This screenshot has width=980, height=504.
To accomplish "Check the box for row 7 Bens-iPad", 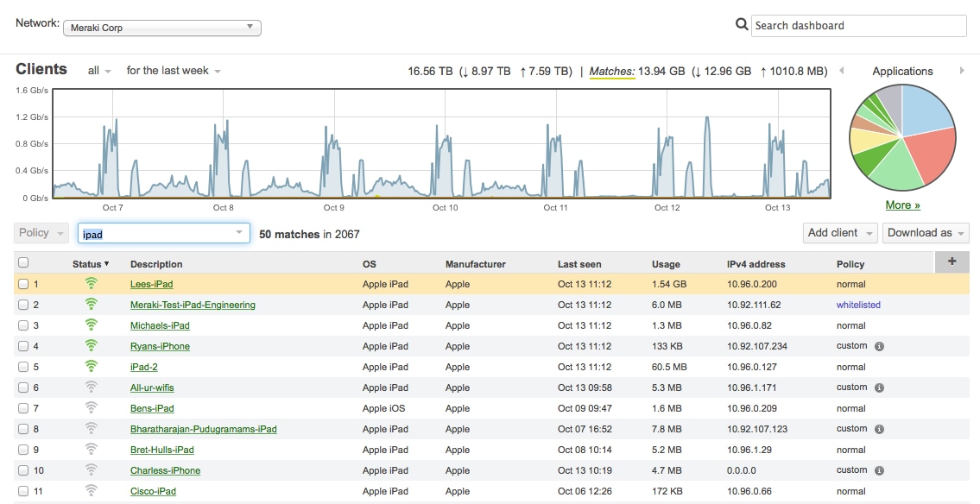I will tap(24, 408).
